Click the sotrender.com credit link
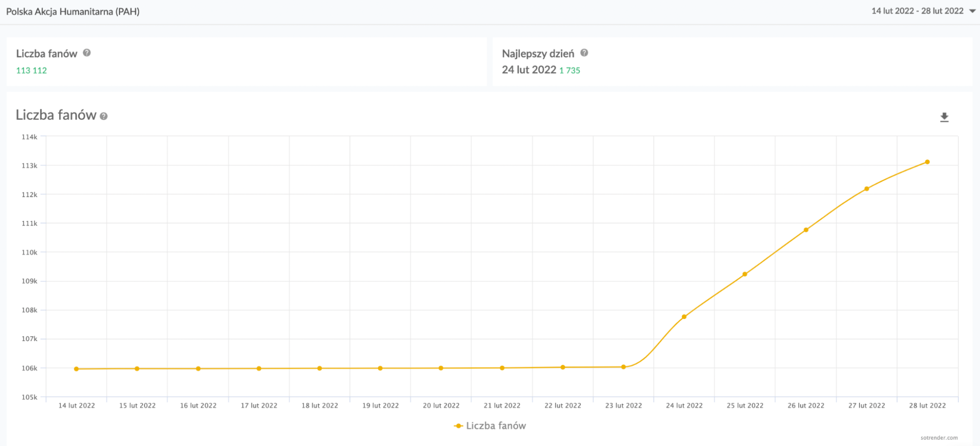This screenshot has width=980, height=446. (x=938, y=438)
